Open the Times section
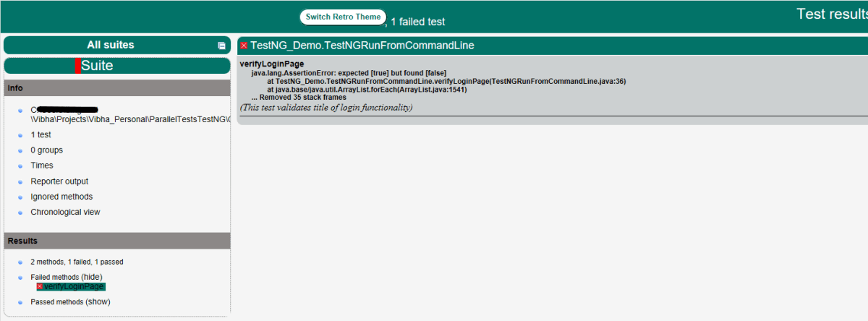 click(41, 166)
